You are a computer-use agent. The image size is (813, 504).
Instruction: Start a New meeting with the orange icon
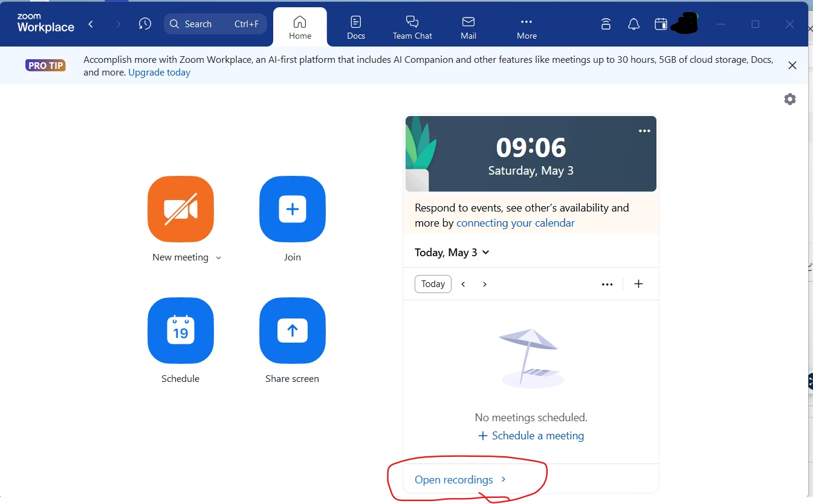coord(181,209)
